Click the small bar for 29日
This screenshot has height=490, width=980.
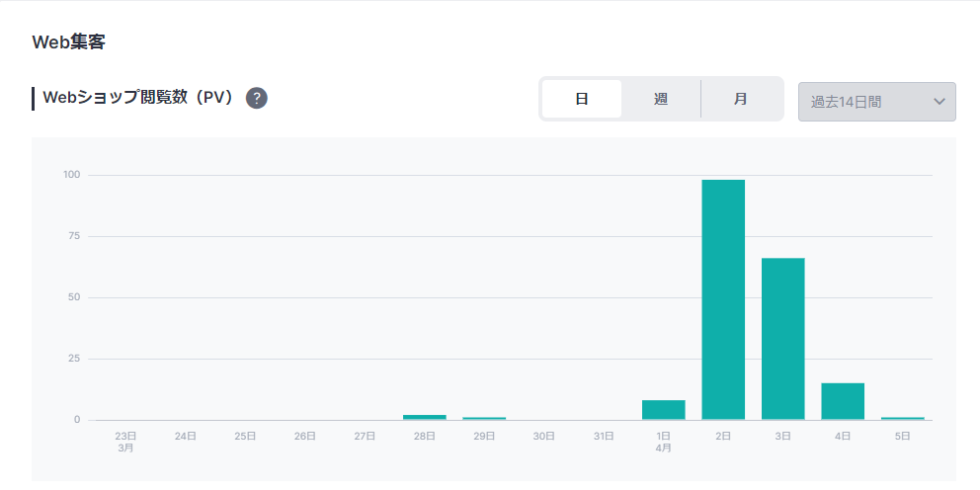pyautogui.click(x=484, y=418)
